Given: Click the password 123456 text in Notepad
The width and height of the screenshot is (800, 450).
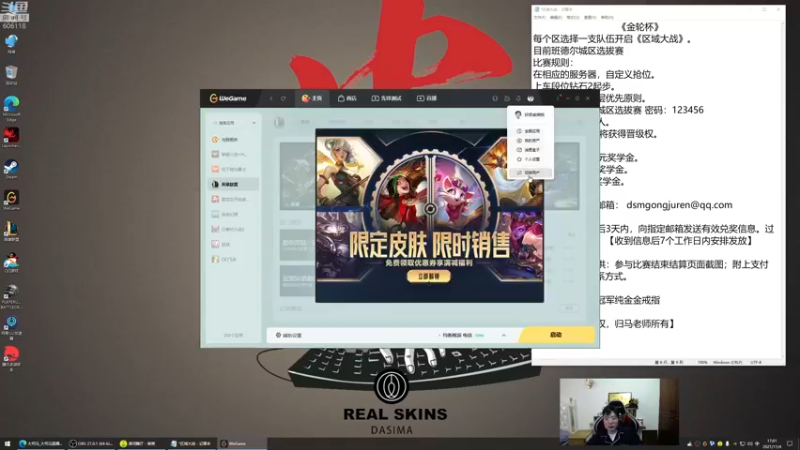Looking at the screenshot, I should point(688,110).
